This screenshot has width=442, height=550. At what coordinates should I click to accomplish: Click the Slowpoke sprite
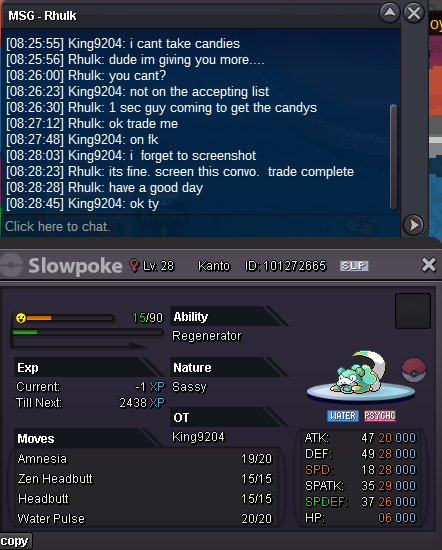click(360, 372)
